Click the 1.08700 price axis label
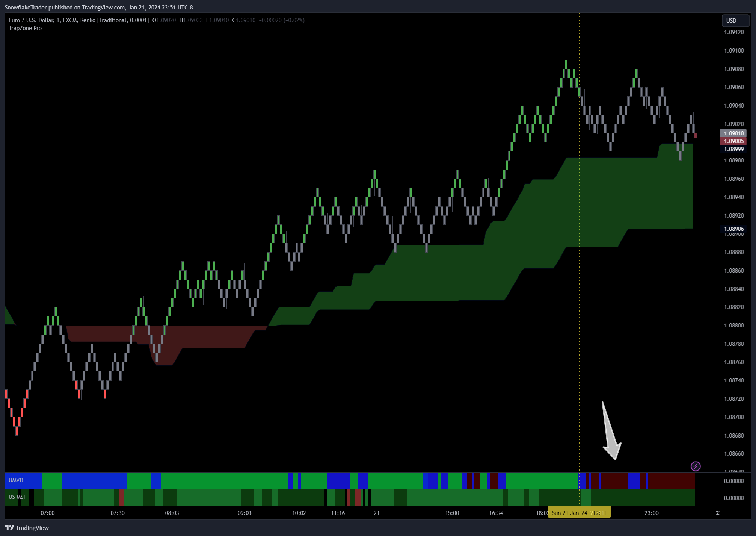This screenshot has width=756, height=536. (734, 417)
